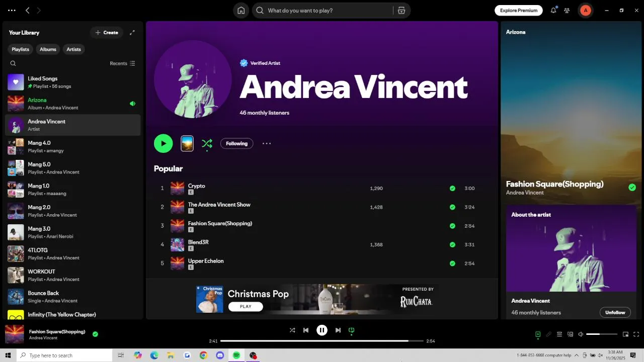Open Connect to a device icon
The width and height of the screenshot is (644, 362).
click(570, 334)
